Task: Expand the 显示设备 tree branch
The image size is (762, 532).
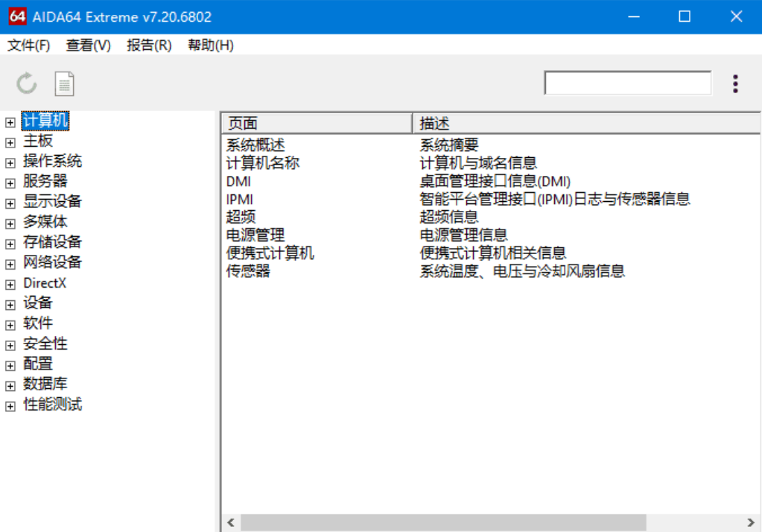Action: click(10, 202)
